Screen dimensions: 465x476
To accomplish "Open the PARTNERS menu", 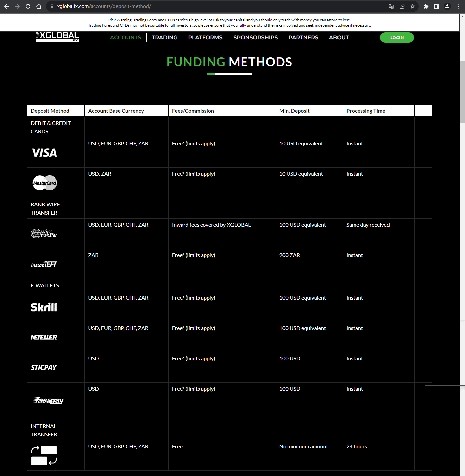I will 303,37.
